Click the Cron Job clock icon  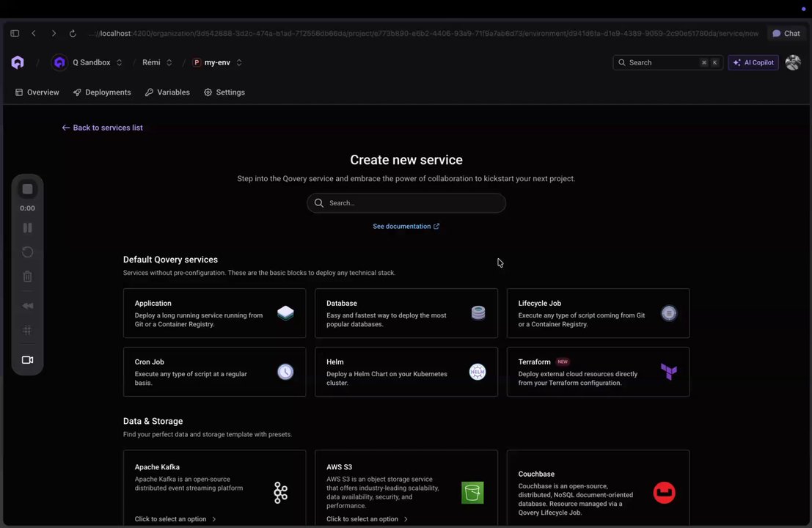point(285,372)
